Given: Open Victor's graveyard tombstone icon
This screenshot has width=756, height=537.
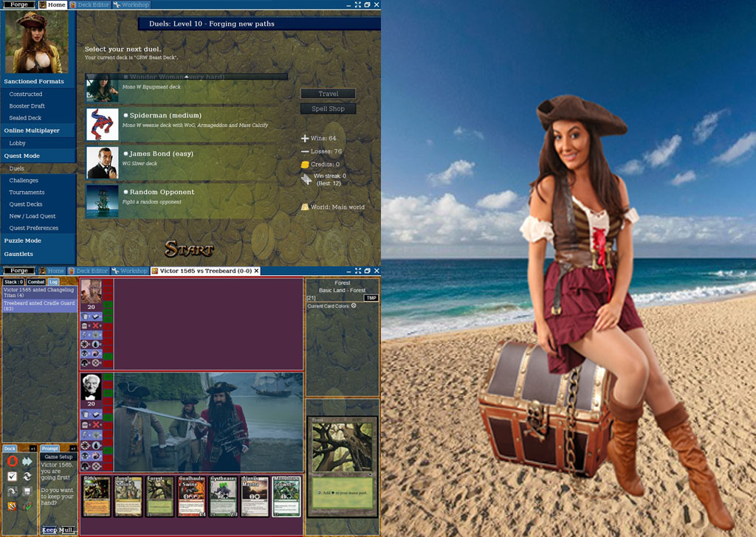Looking at the screenshot, I should (x=86, y=425).
